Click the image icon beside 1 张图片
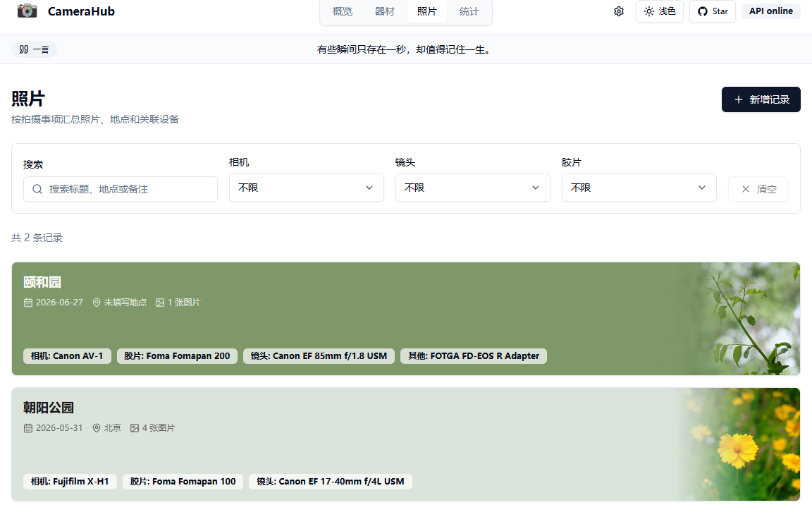The width and height of the screenshot is (812, 524). click(160, 303)
